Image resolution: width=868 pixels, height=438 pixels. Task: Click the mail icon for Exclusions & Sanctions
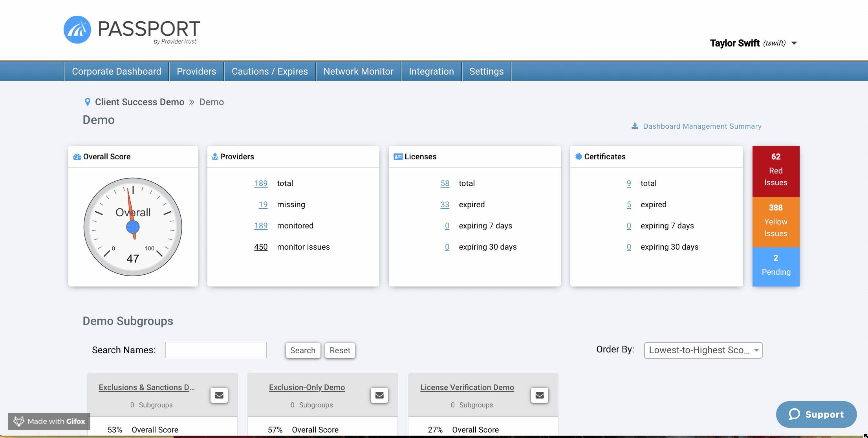pos(219,395)
